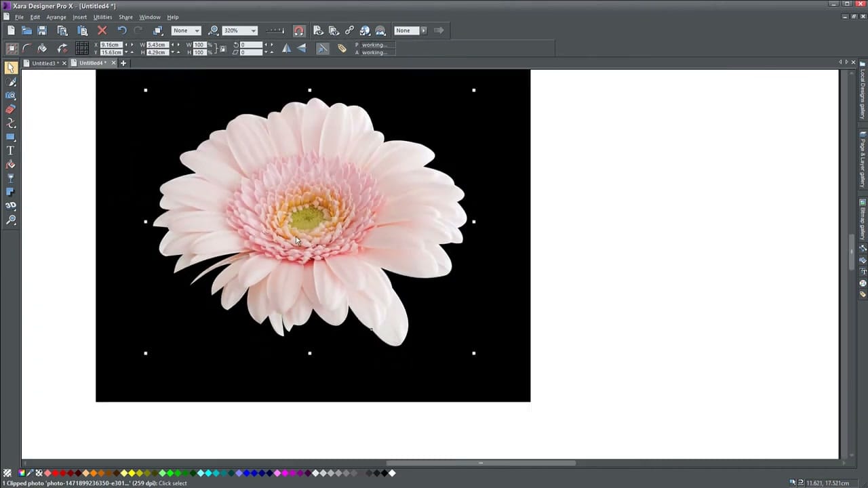Activate the 3D extrude tool
Screen dimensions: 868x488
click(11, 205)
